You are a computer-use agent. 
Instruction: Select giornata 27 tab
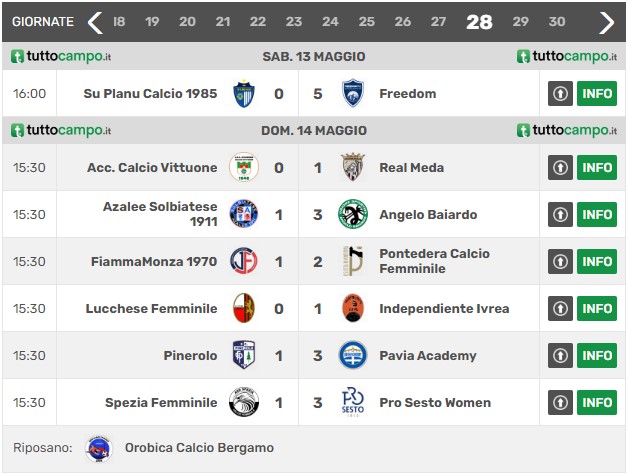click(x=438, y=22)
